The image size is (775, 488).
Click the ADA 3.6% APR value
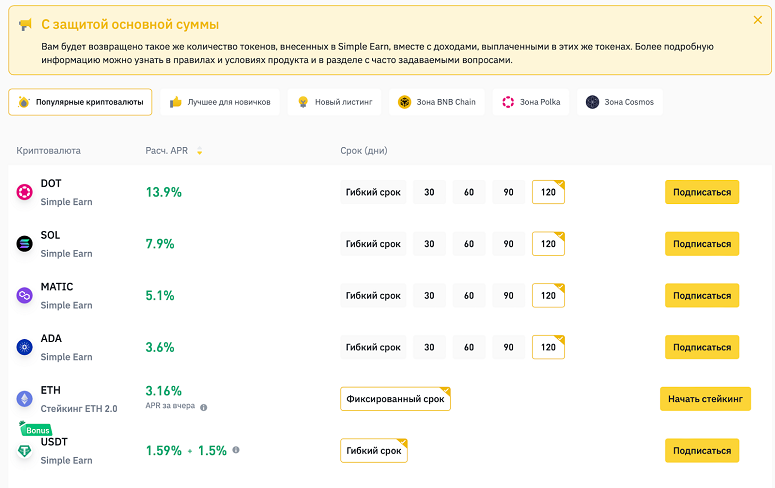coord(160,347)
